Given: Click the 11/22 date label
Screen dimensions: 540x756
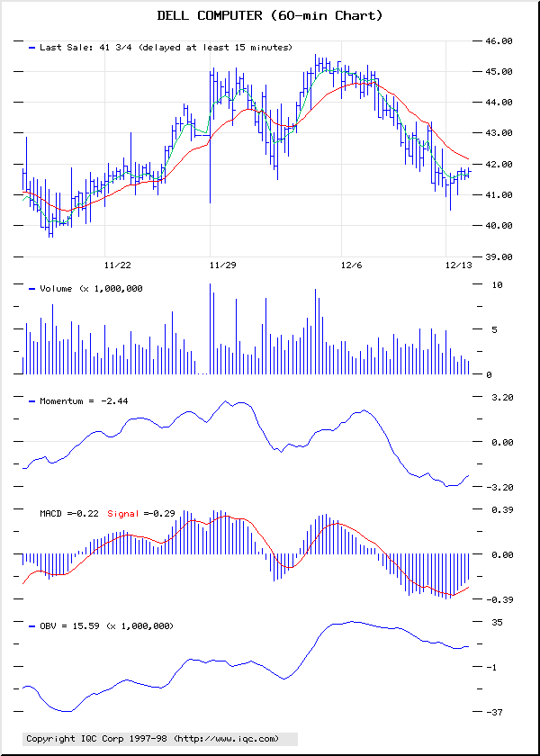Looking at the screenshot, I should click(118, 265).
